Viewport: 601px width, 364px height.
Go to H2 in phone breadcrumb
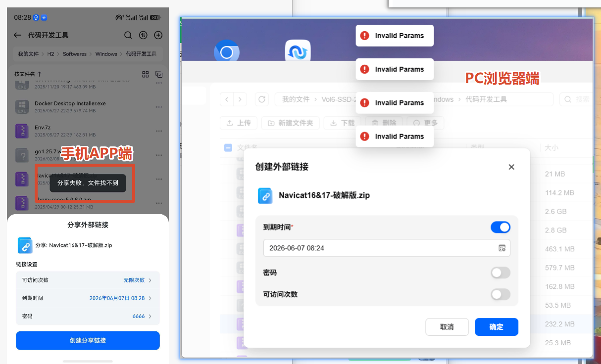pyautogui.click(x=50, y=54)
